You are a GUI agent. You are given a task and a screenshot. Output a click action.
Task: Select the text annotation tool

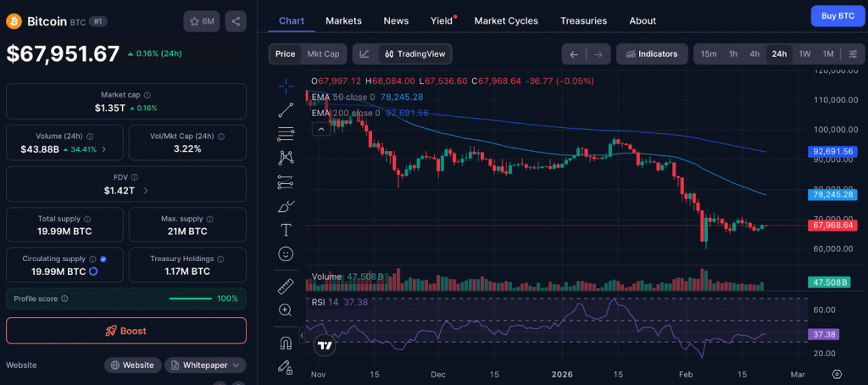point(286,230)
